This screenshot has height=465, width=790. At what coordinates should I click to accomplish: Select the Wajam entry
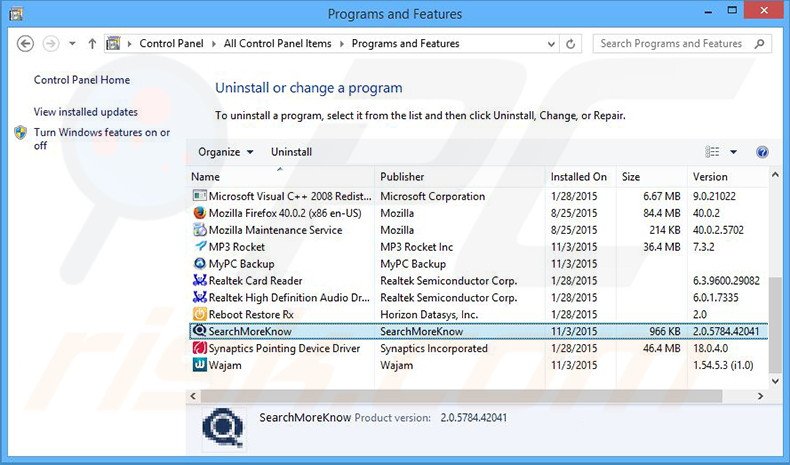(225, 365)
